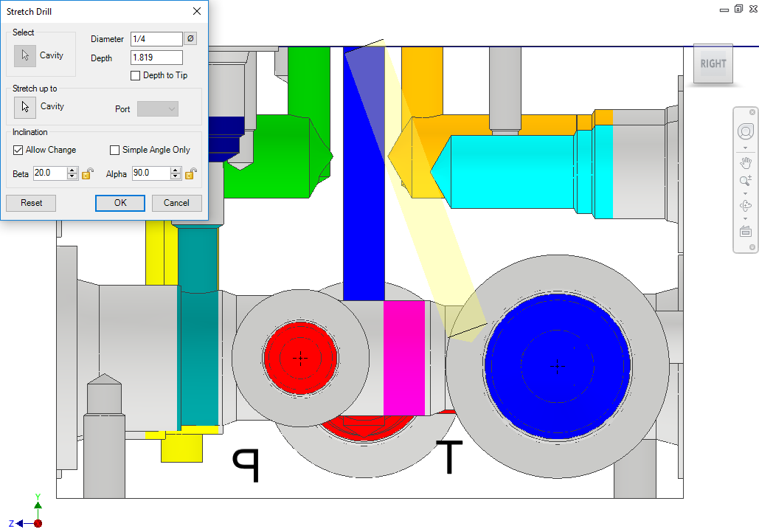The image size is (759, 532).
Task: Click the T port label
Action: (x=450, y=457)
